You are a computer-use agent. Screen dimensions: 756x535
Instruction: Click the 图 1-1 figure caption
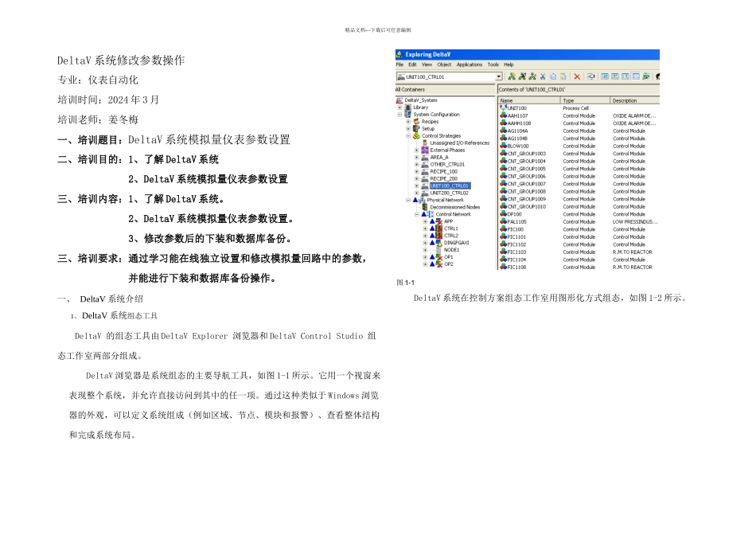(406, 283)
